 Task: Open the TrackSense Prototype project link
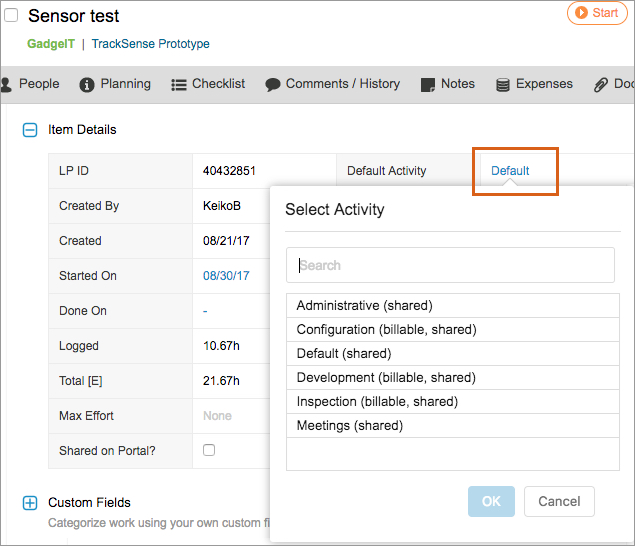pyautogui.click(x=150, y=44)
